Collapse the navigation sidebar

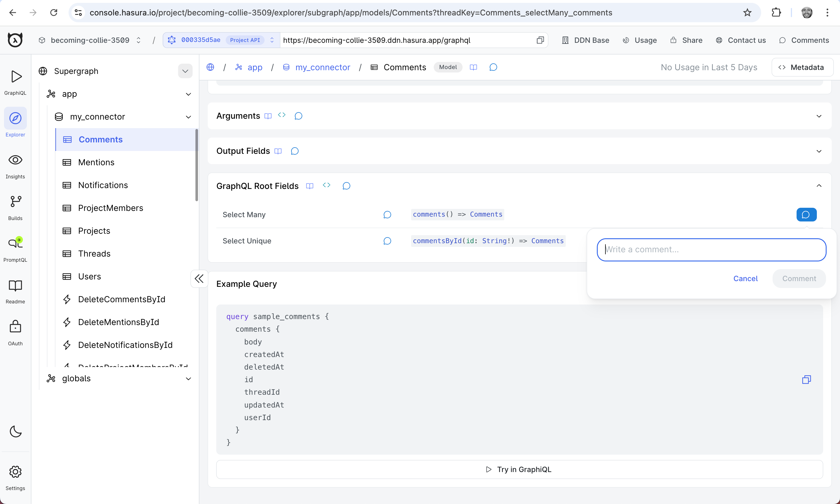coord(199,279)
